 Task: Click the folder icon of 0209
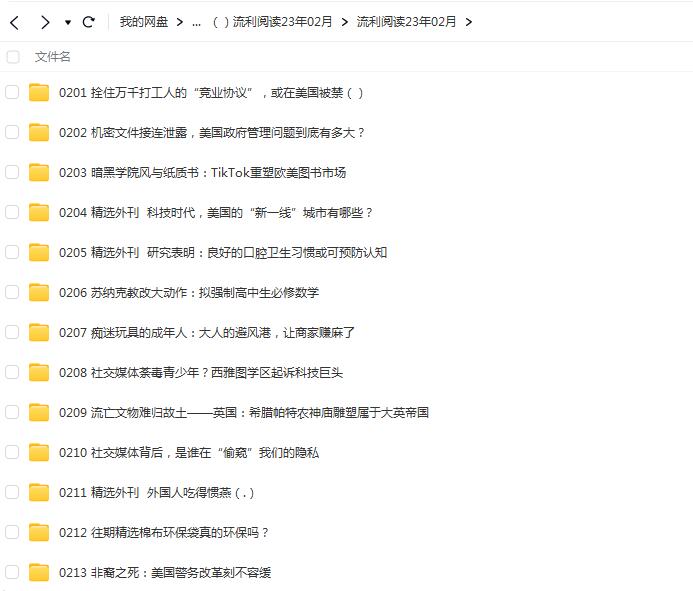39,412
